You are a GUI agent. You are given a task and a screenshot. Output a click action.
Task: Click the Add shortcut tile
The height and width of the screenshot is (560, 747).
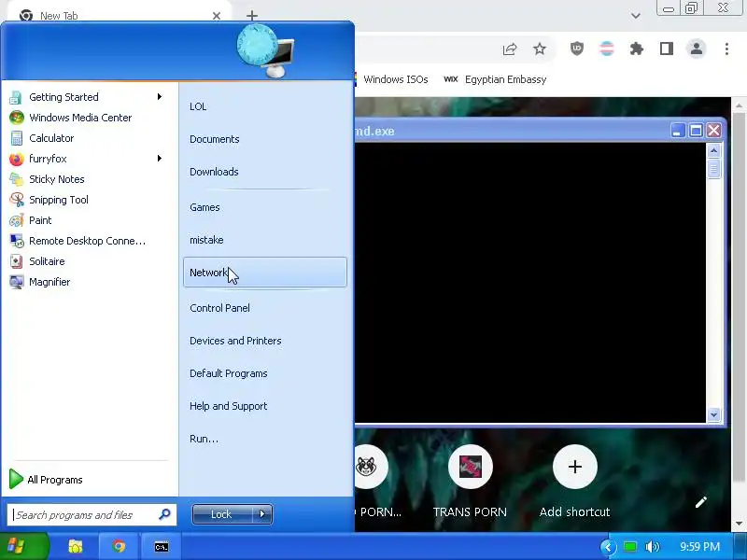tap(574, 467)
